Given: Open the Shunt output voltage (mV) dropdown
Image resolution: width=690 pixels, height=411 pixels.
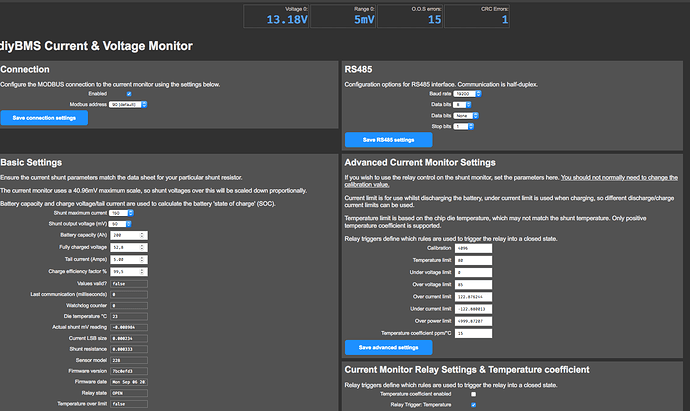Looking at the screenshot, I should pyautogui.click(x=121, y=224).
